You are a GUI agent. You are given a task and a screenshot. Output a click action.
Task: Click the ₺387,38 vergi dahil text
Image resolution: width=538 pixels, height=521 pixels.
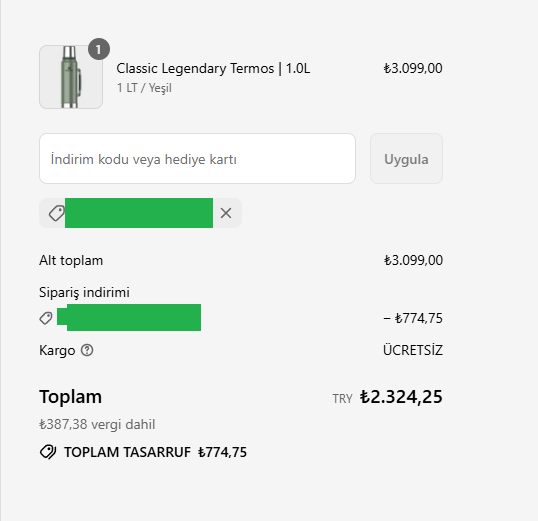click(x=97, y=424)
